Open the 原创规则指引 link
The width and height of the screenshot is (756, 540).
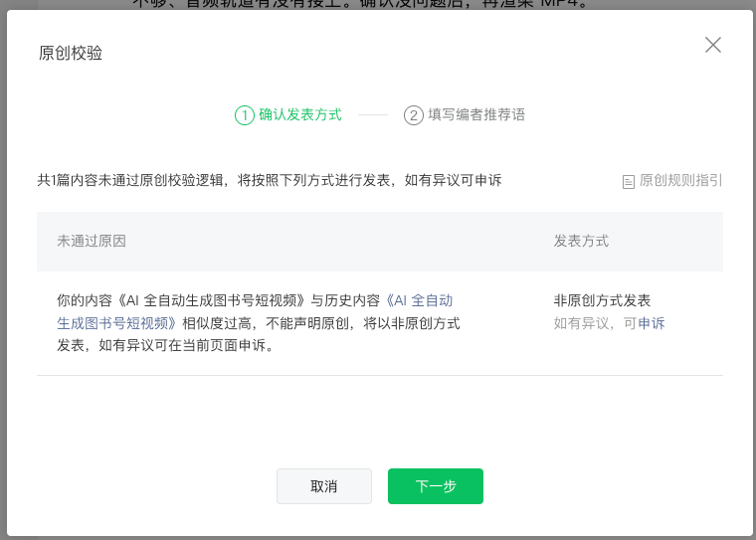pyautogui.click(x=680, y=180)
